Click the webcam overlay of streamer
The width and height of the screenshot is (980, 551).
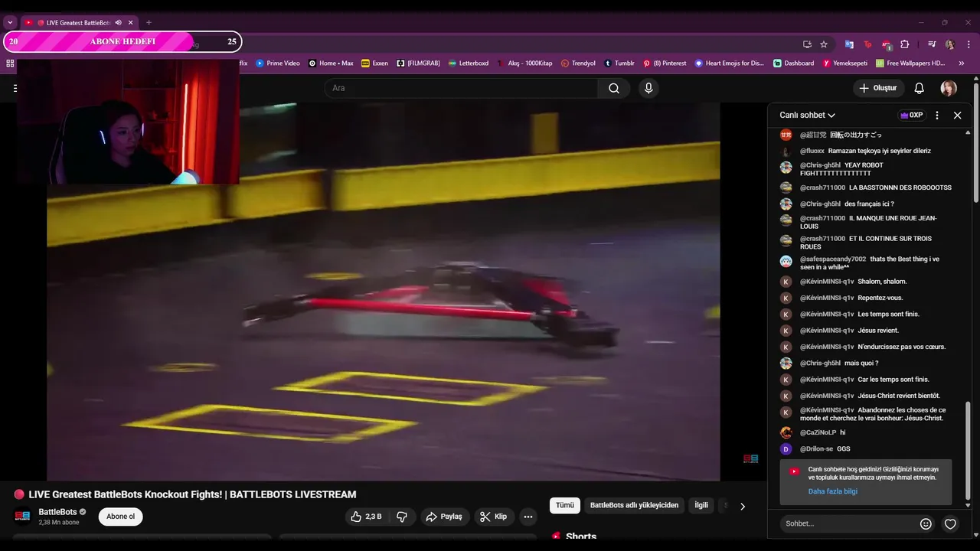click(x=128, y=121)
